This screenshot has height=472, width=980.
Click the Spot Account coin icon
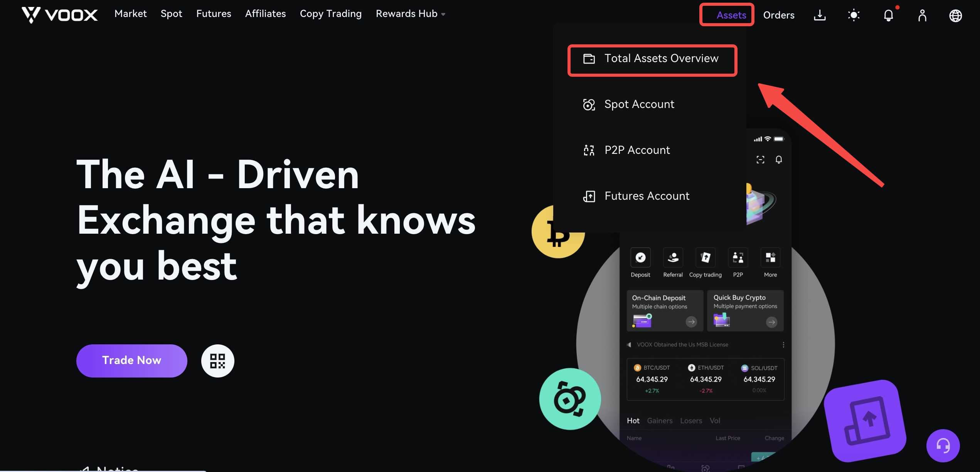589,105
